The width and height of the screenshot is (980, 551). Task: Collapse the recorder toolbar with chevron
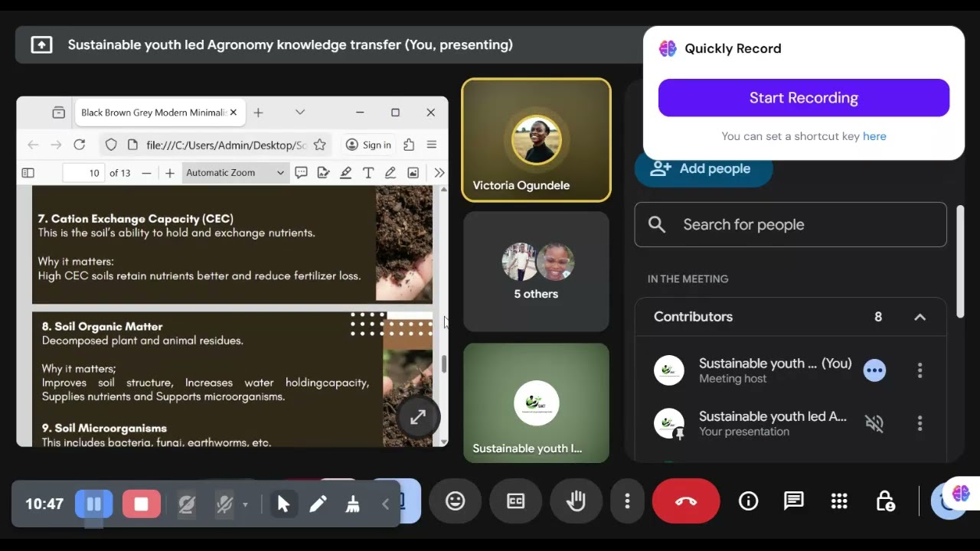point(385,504)
